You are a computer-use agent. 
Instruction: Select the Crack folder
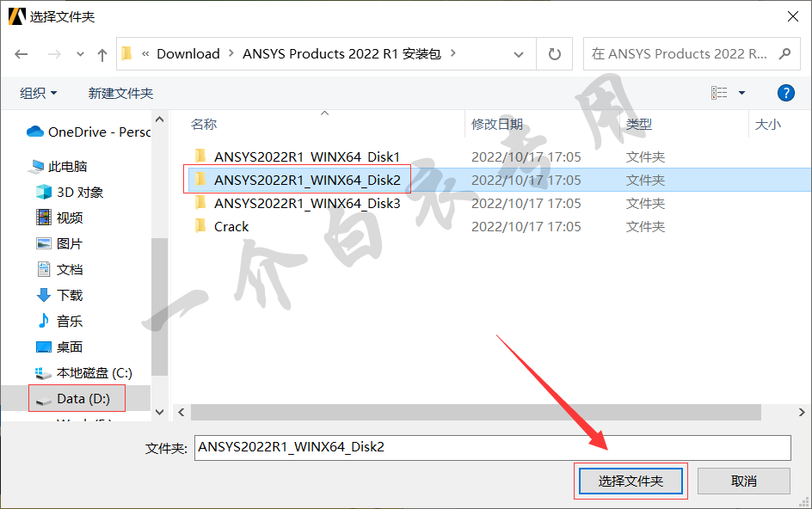tap(231, 227)
